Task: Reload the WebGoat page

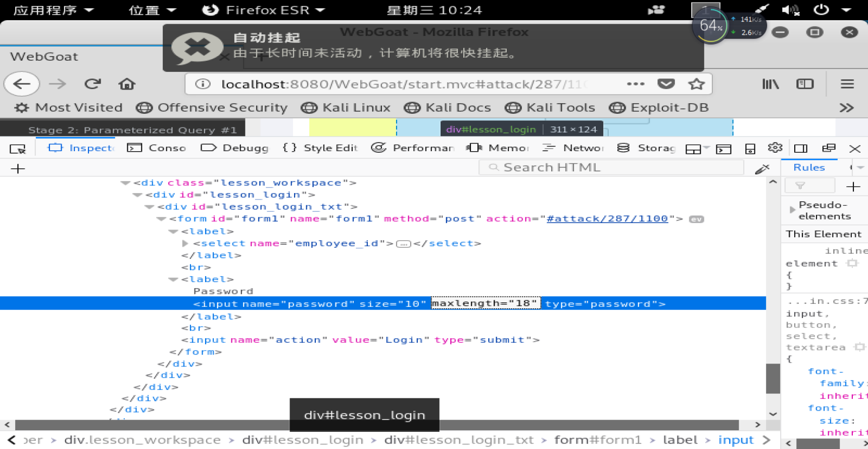Action: coord(92,83)
